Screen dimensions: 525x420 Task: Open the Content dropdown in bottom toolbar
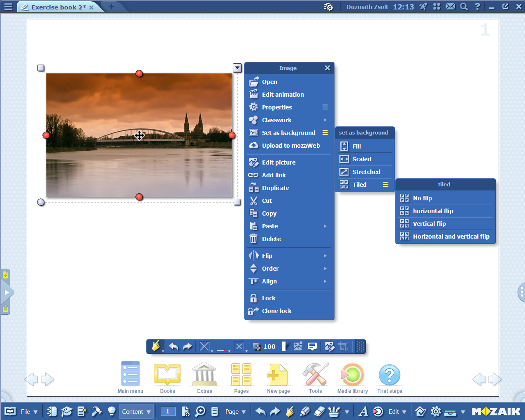136,411
